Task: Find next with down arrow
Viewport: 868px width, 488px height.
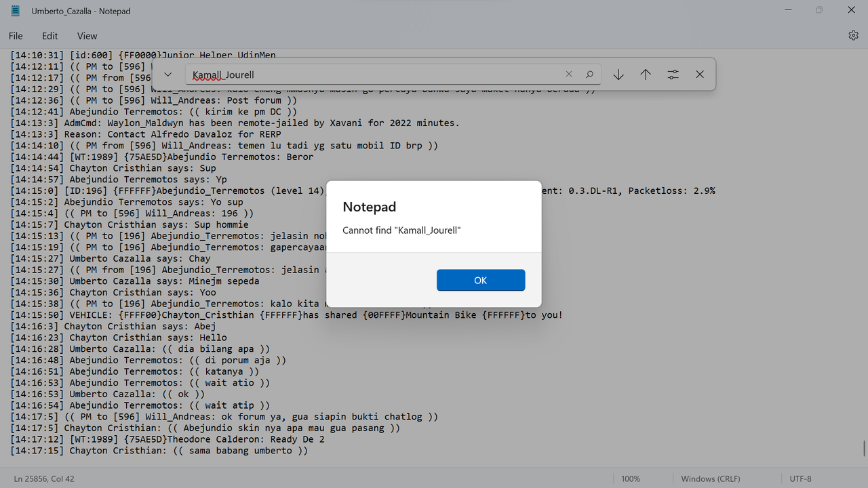Action: click(x=618, y=75)
